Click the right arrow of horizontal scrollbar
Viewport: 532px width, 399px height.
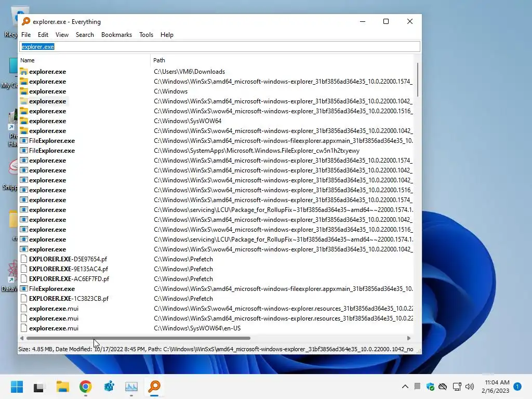[x=409, y=338]
